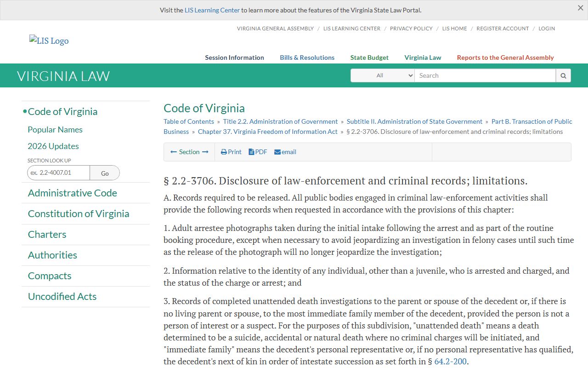This screenshot has height=368, width=588.
Task: Open Constitution of Virginia in sidebar
Action: pyautogui.click(x=79, y=214)
